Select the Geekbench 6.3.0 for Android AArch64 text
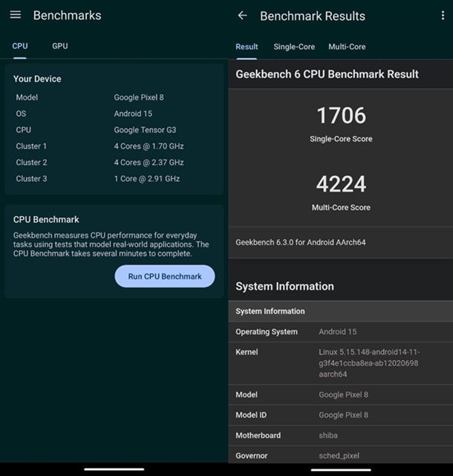453x476 pixels. click(301, 242)
